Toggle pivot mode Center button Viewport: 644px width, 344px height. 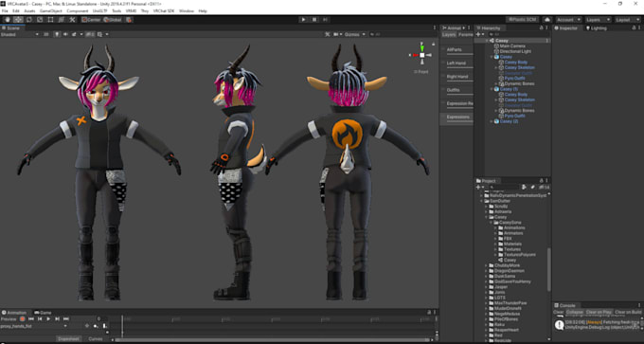pyautogui.click(x=91, y=19)
